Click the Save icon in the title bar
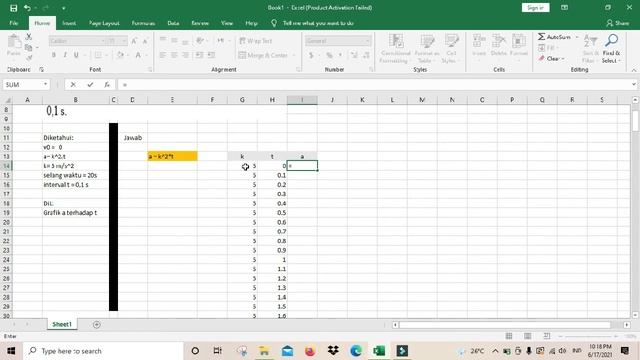The image size is (640, 360). pyautogui.click(x=13, y=8)
